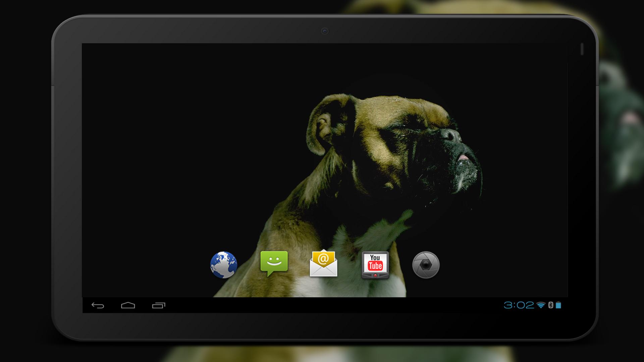Launch the Email envelope app
The width and height of the screenshot is (644, 362).
[x=323, y=263]
